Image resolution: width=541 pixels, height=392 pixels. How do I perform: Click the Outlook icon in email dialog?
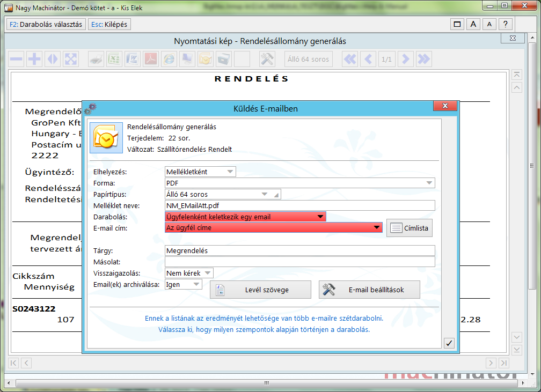(106, 138)
